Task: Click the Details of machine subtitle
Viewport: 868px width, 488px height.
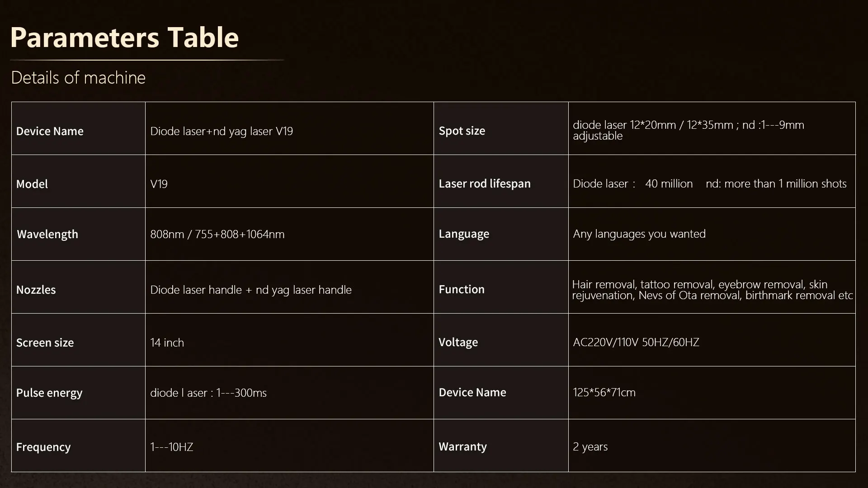Action: tap(78, 78)
